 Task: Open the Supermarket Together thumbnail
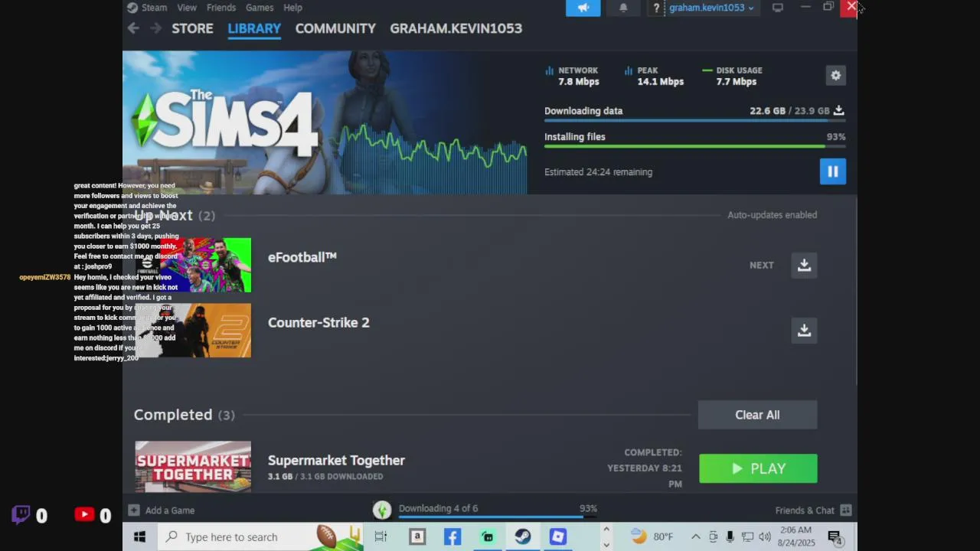pyautogui.click(x=193, y=467)
